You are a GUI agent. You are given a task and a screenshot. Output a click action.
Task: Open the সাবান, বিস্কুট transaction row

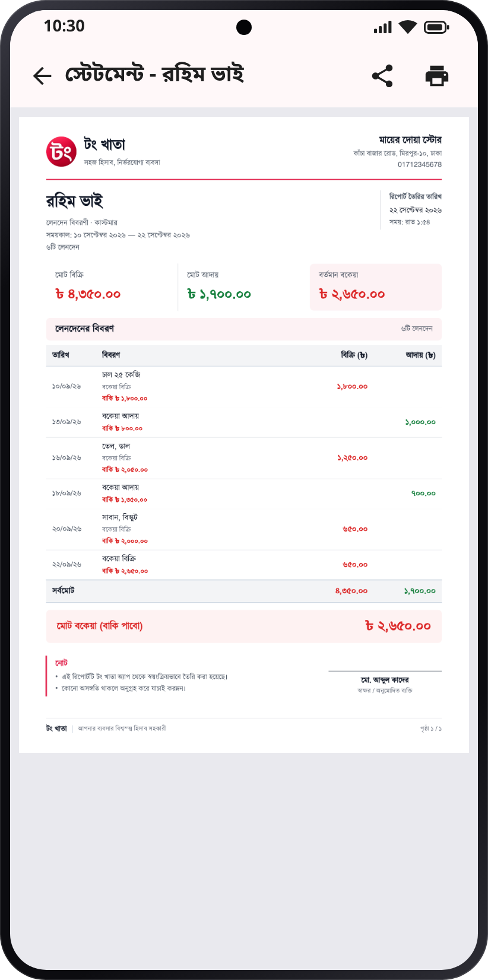[244, 529]
